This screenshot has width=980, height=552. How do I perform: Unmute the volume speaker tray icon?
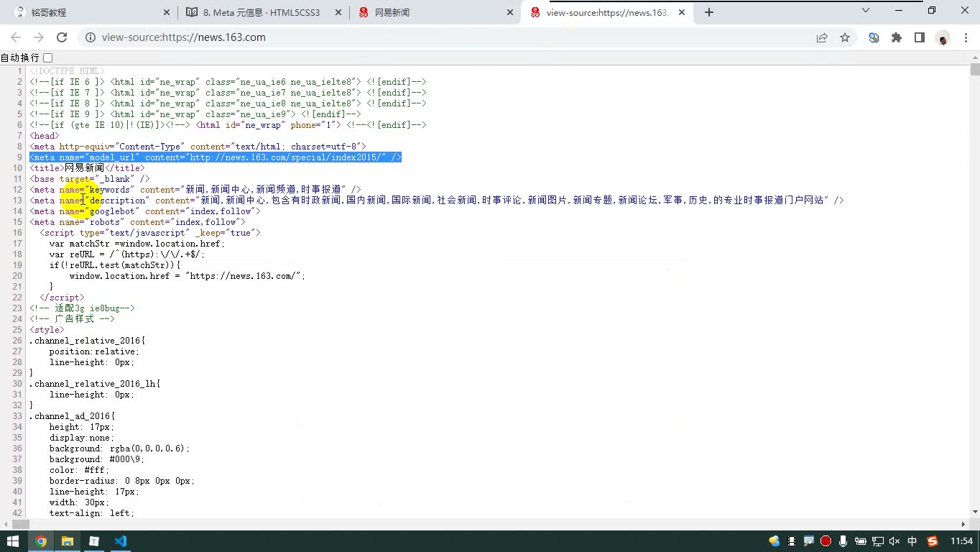click(x=895, y=541)
